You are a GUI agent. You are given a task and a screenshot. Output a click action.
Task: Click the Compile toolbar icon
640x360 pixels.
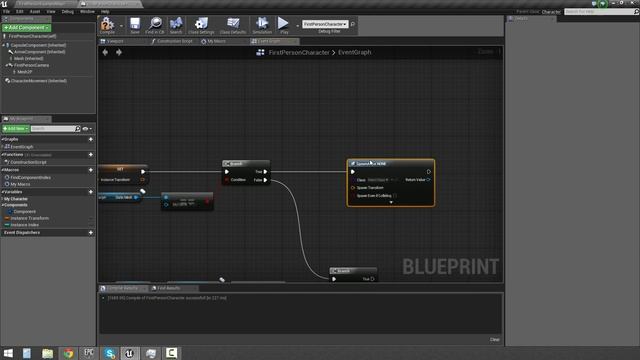pyautogui.click(x=107, y=24)
